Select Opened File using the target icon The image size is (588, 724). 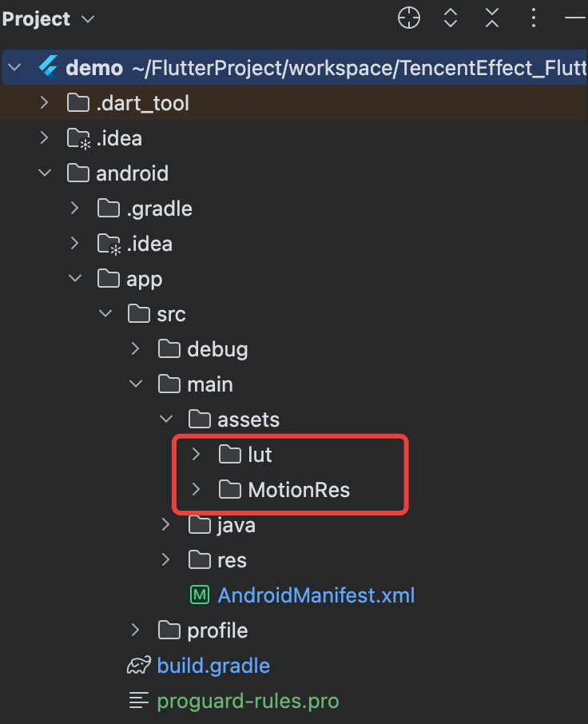point(408,18)
